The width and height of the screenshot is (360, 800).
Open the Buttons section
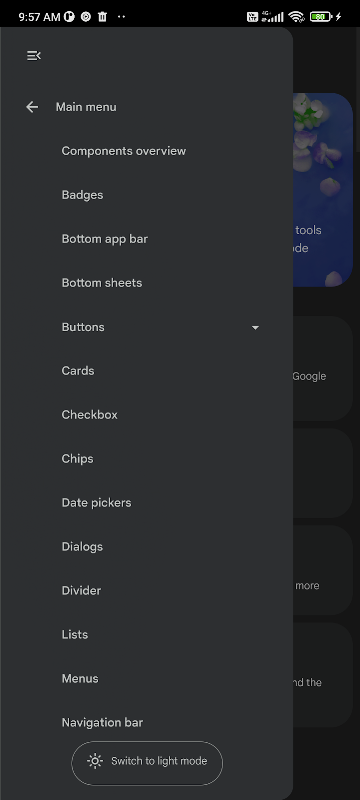(83, 327)
